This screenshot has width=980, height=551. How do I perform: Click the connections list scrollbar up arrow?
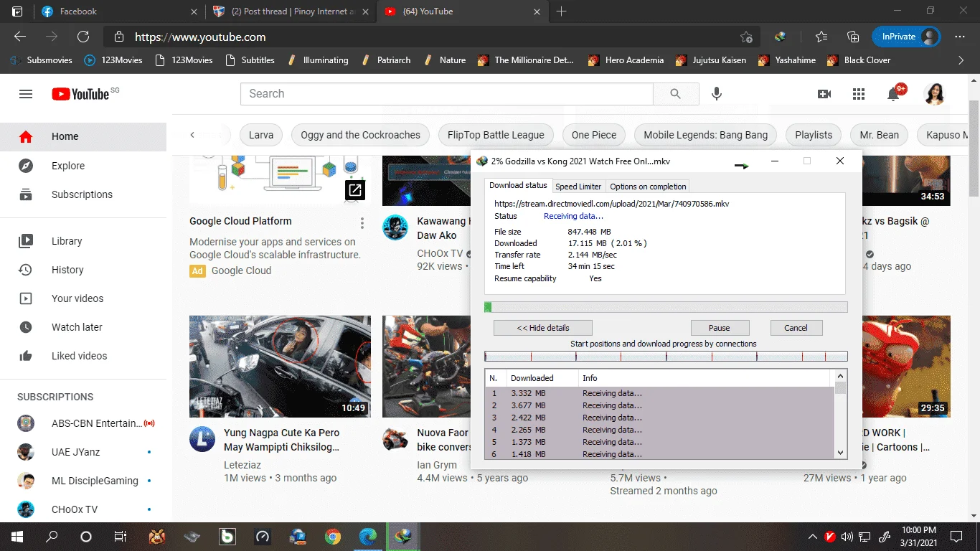841,376
